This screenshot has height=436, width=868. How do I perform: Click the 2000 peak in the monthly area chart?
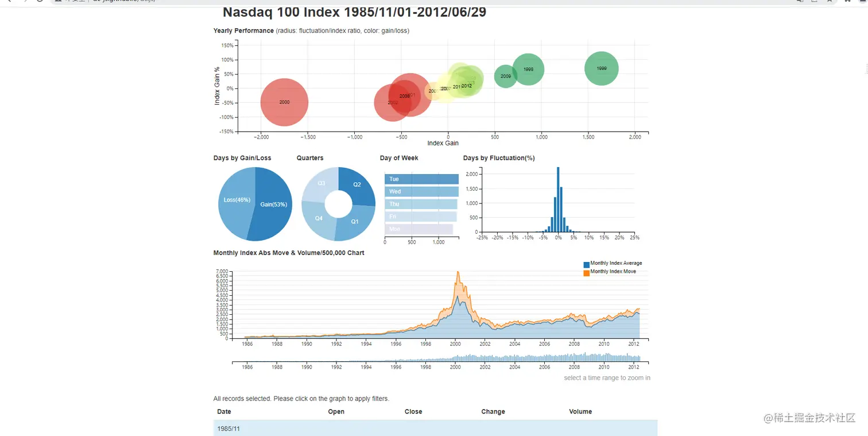(x=458, y=272)
